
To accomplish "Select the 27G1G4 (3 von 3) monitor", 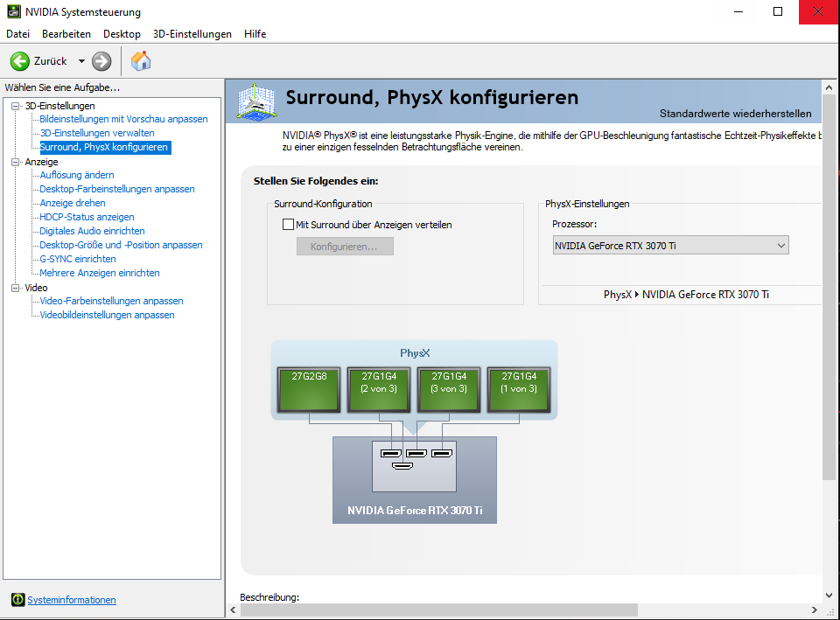I will 449,389.
